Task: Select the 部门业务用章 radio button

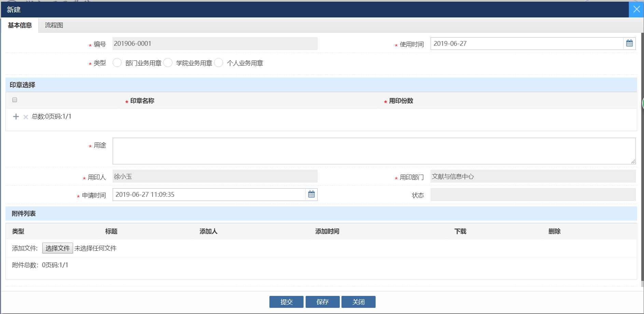Action: [x=117, y=63]
